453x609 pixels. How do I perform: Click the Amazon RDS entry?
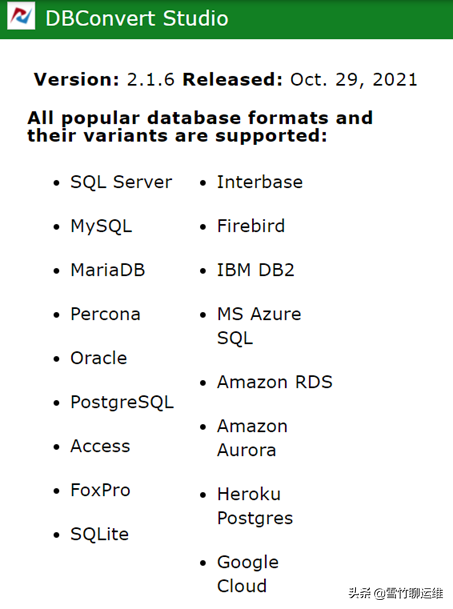275,382
